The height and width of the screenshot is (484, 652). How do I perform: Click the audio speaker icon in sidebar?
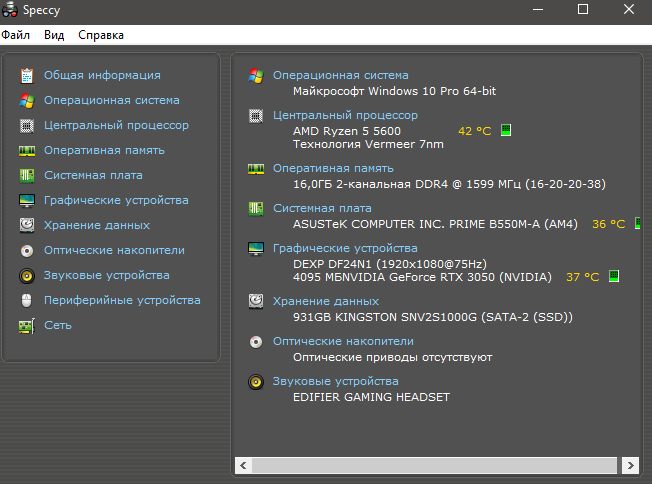(x=27, y=276)
